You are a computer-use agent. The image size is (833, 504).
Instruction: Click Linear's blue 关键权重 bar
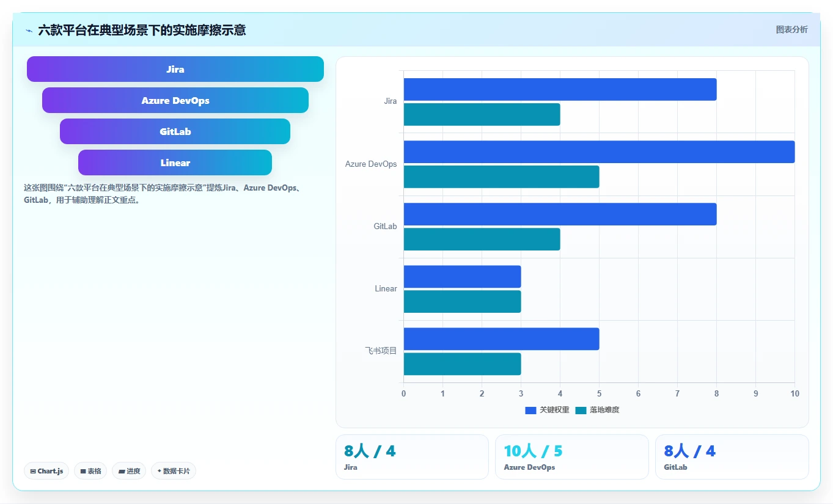click(462, 276)
